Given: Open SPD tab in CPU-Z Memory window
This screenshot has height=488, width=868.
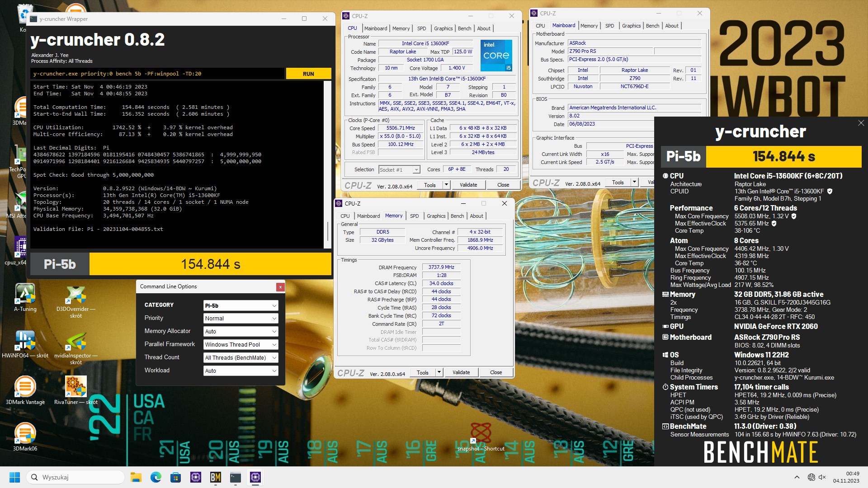Looking at the screenshot, I should (414, 216).
